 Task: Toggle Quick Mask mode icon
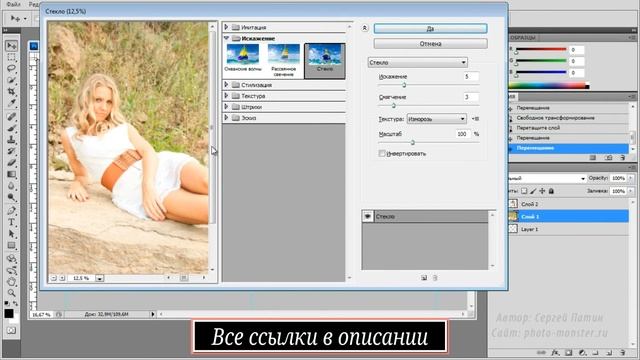[11, 330]
